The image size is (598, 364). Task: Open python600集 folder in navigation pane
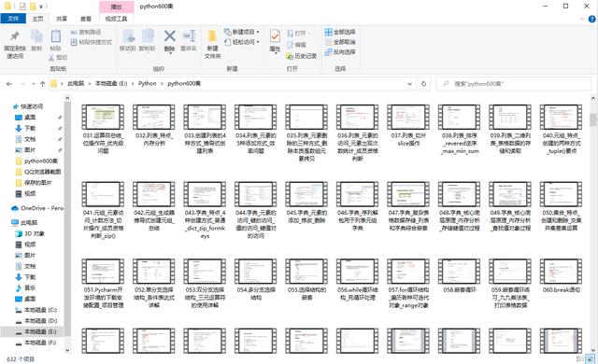(36, 161)
